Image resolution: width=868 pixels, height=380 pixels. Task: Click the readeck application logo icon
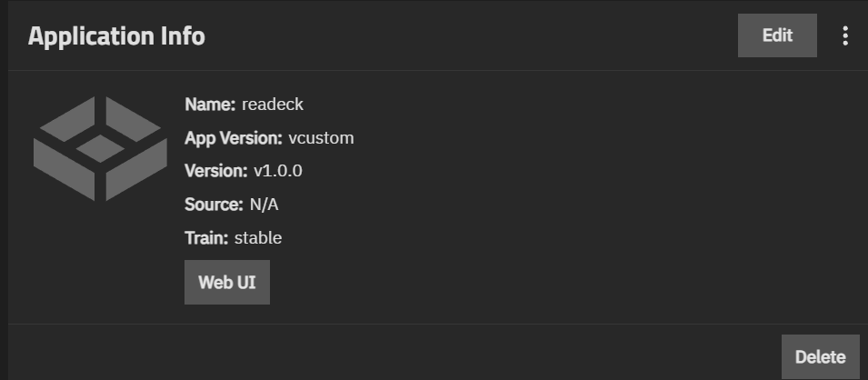click(100, 147)
